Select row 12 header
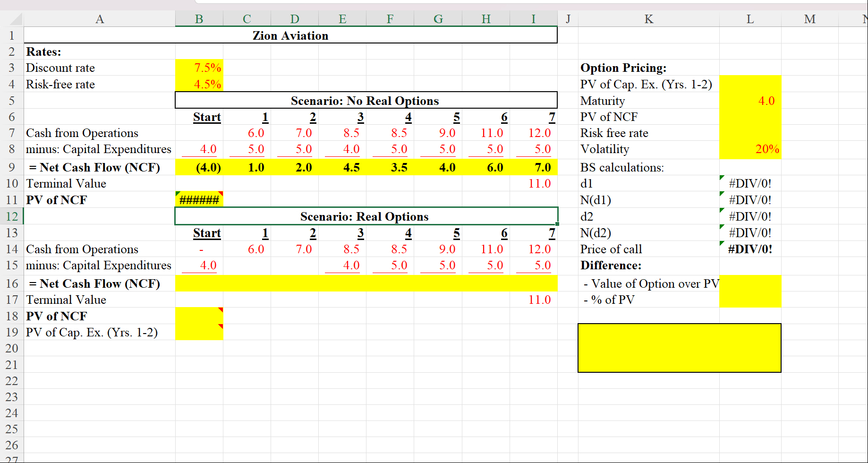The image size is (868, 463). click(12, 216)
